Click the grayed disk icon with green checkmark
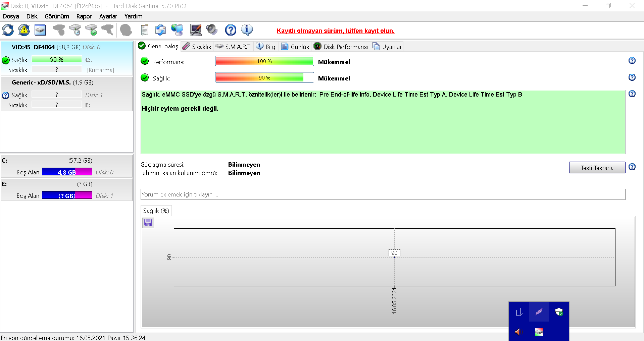Screen dimensions: 644x341 [91, 30]
